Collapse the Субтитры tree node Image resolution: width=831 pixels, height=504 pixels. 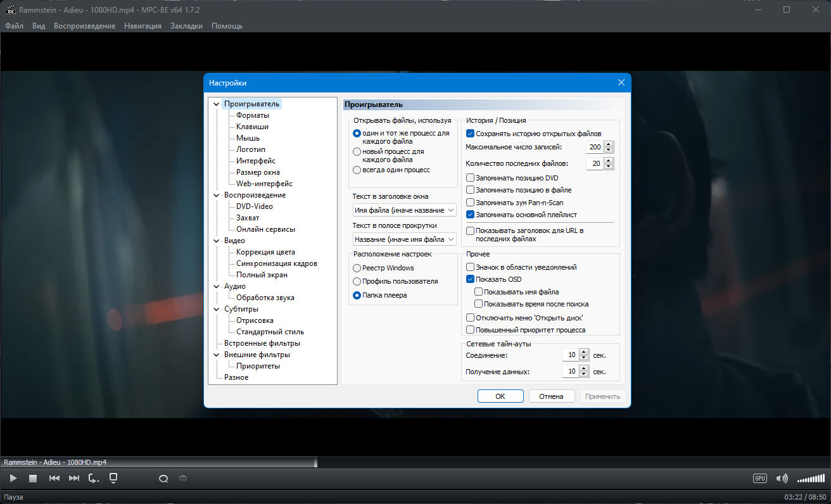(217, 309)
